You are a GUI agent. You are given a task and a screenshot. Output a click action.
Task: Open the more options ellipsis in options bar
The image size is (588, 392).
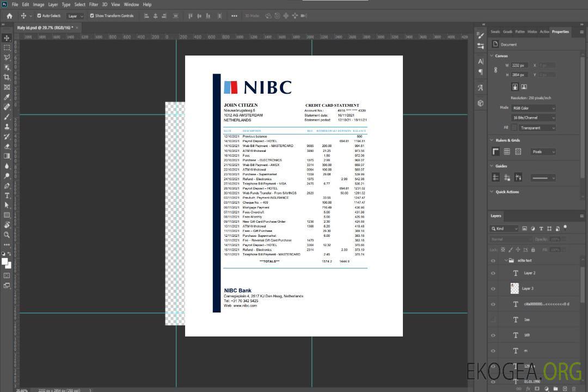click(x=234, y=16)
